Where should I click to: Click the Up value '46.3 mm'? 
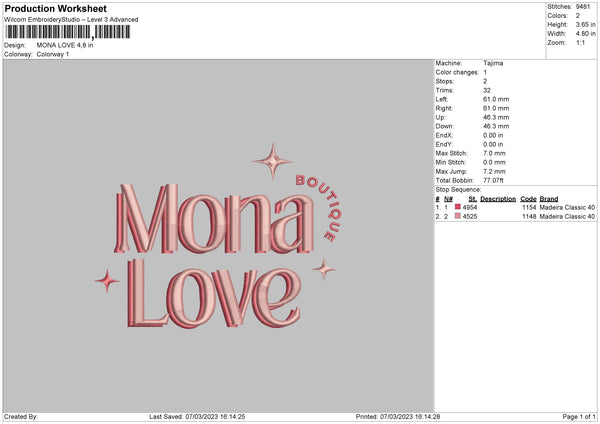tap(496, 117)
